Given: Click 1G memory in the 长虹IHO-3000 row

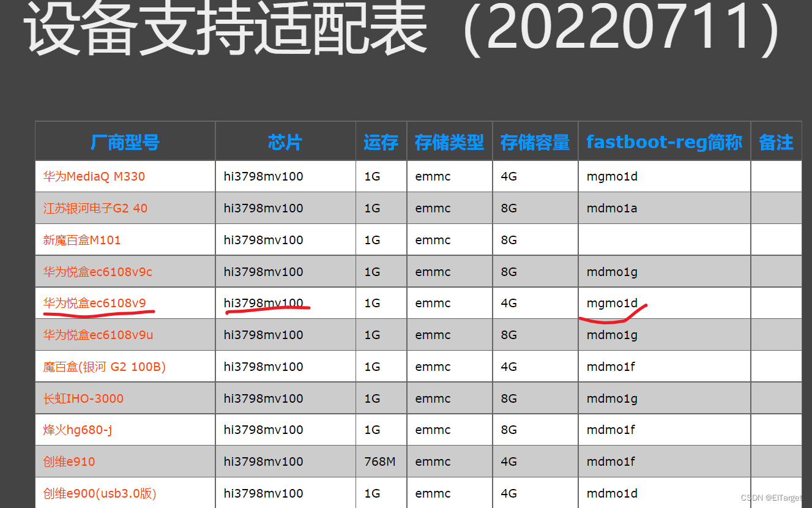Looking at the screenshot, I should coord(372,398).
